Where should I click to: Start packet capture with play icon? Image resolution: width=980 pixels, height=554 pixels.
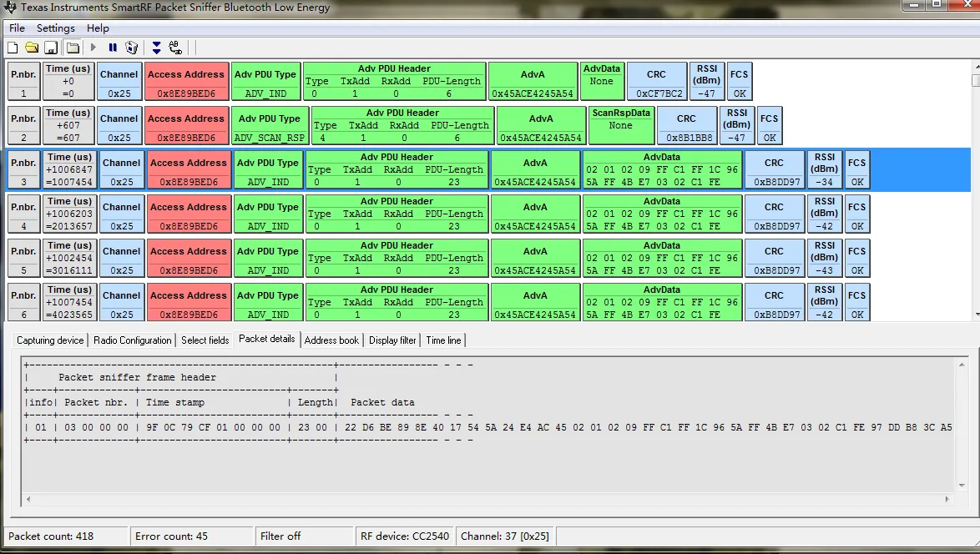(93, 48)
